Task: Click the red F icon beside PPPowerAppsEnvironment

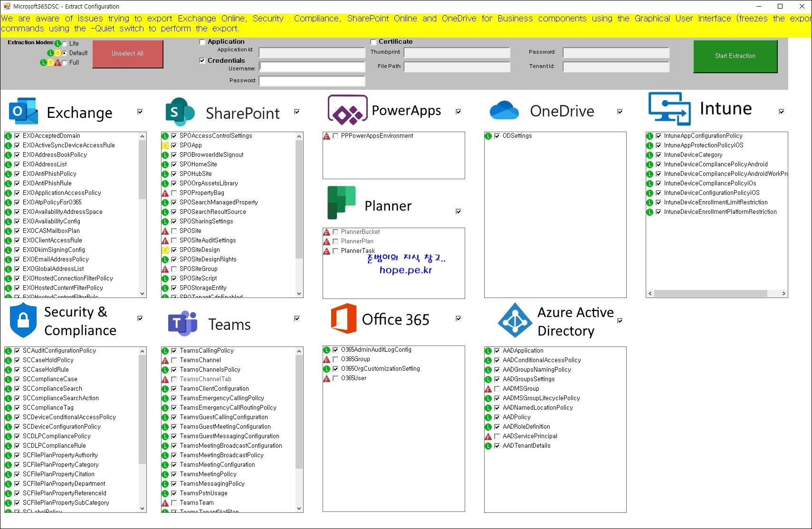Action: 327,136
